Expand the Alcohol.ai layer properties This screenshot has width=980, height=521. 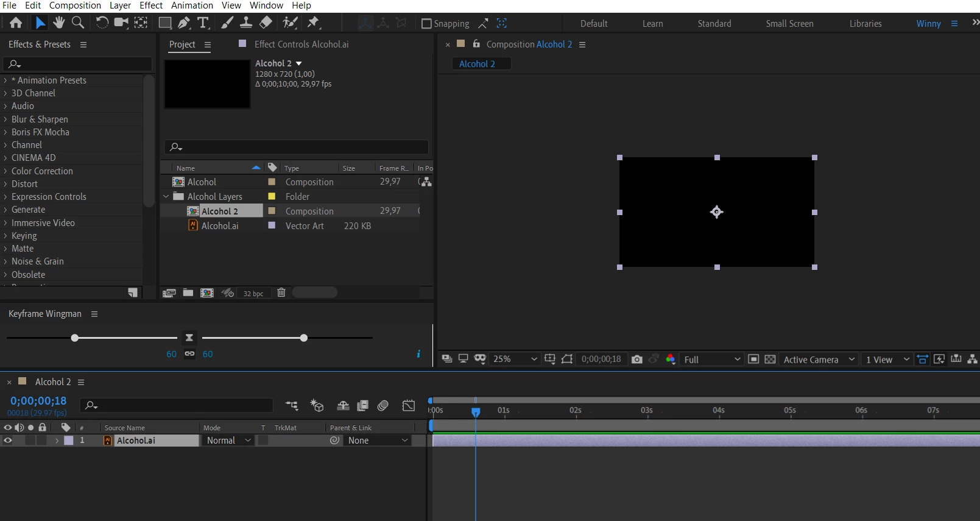[57, 441]
